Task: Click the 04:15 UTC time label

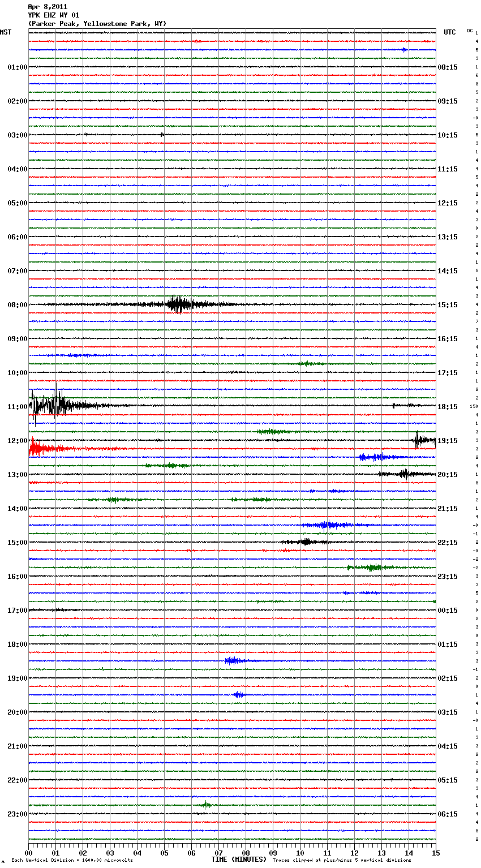Action: pyautogui.click(x=448, y=746)
